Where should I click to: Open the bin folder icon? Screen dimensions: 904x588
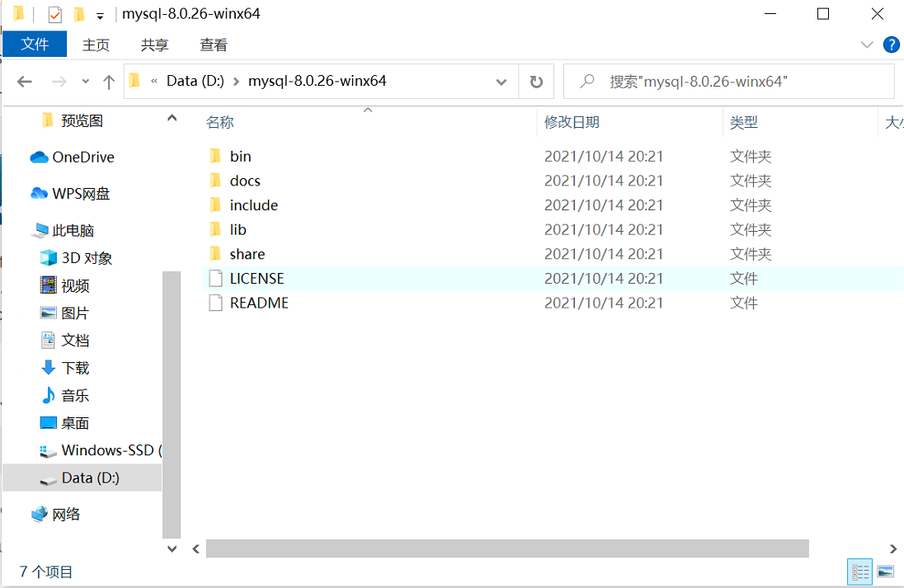coord(215,156)
